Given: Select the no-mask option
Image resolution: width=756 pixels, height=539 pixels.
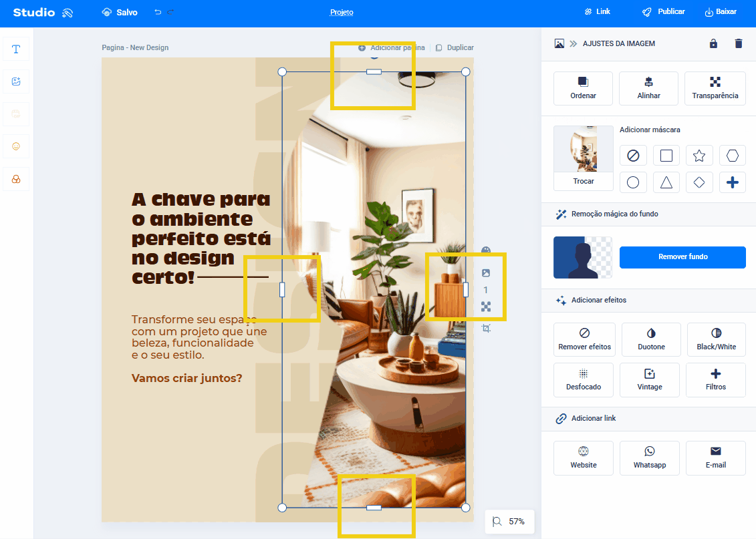Looking at the screenshot, I should tap(633, 156).
